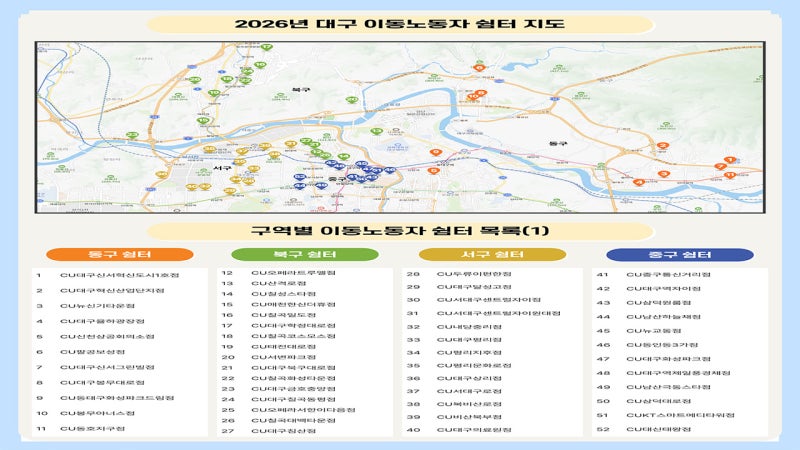Select list row 41 in 중구 쉼터 list
Viewport: 800px width, 450px height.
click(x=654, y=274)
